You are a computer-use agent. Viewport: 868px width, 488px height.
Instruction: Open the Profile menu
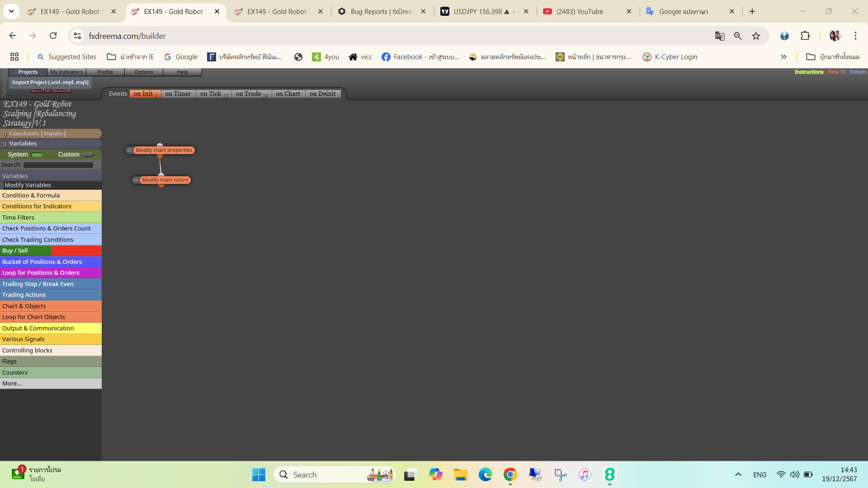pos(105,72)
